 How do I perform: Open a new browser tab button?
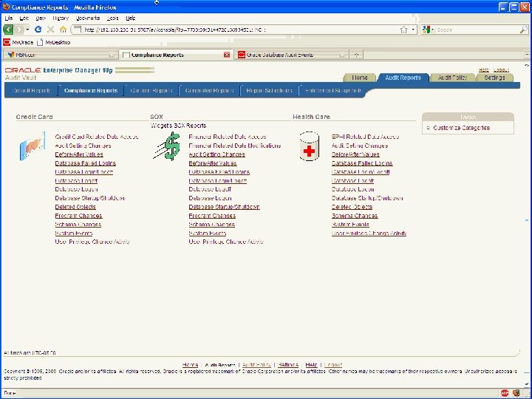pos(356,55)
